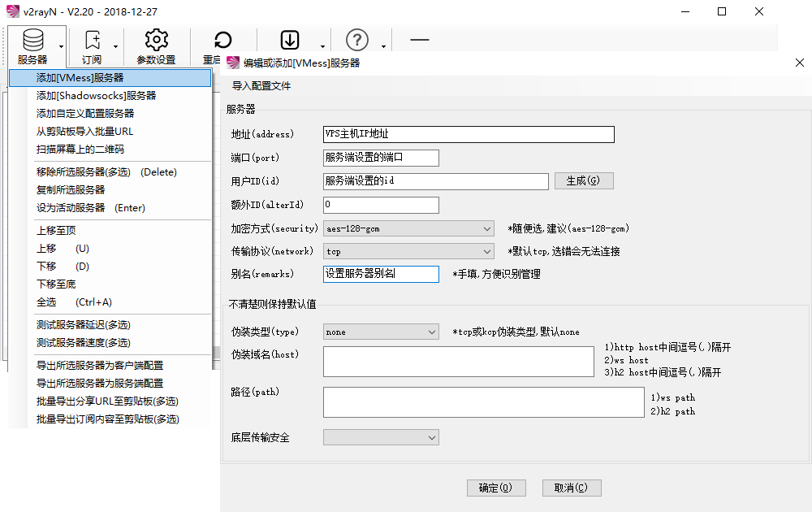Screen dimensions: 812x512
Task: Click the 取消(C) cancel button
Action: (572, 488)
